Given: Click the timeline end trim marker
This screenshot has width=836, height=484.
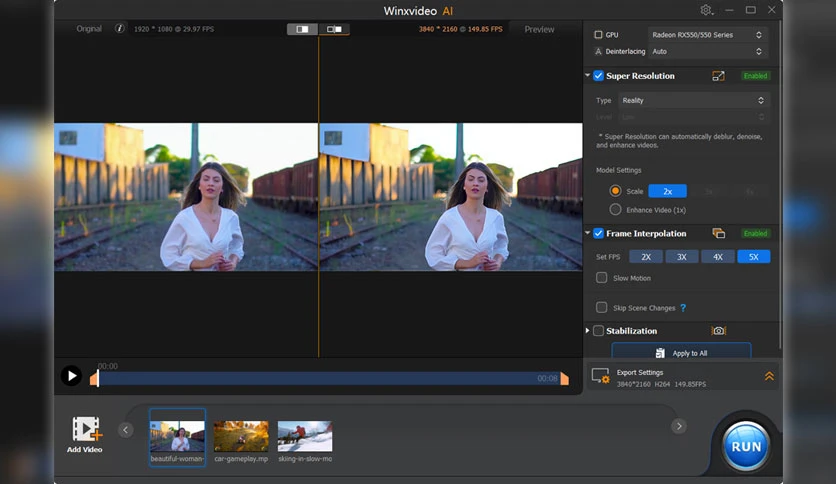Looking at the screenshot, I should click(565, 378).
